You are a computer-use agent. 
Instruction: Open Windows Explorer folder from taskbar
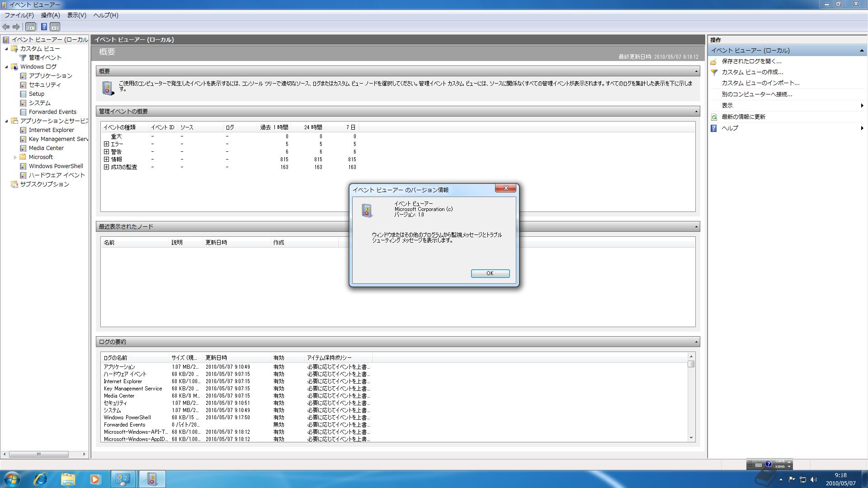coord(68,479)
